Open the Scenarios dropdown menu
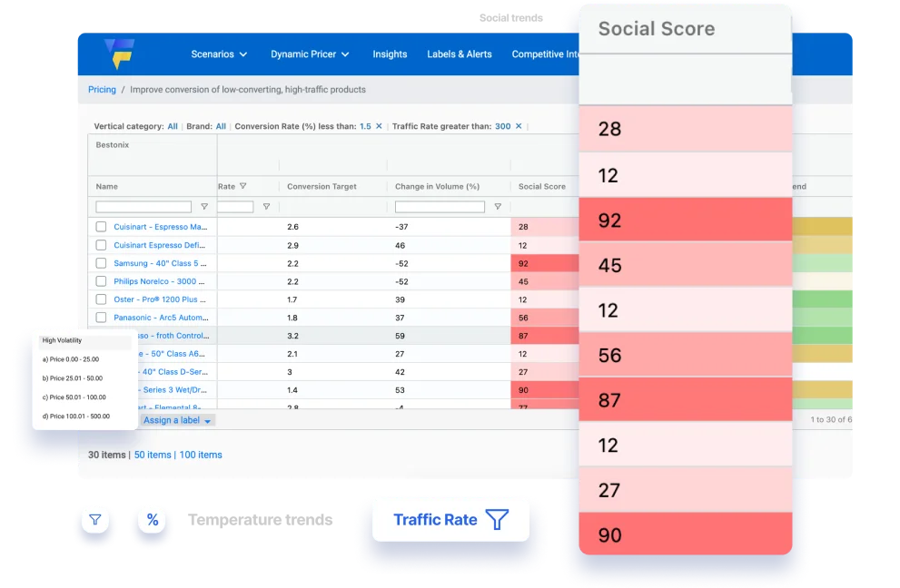900x588 pixels. [x=219, y=54]
